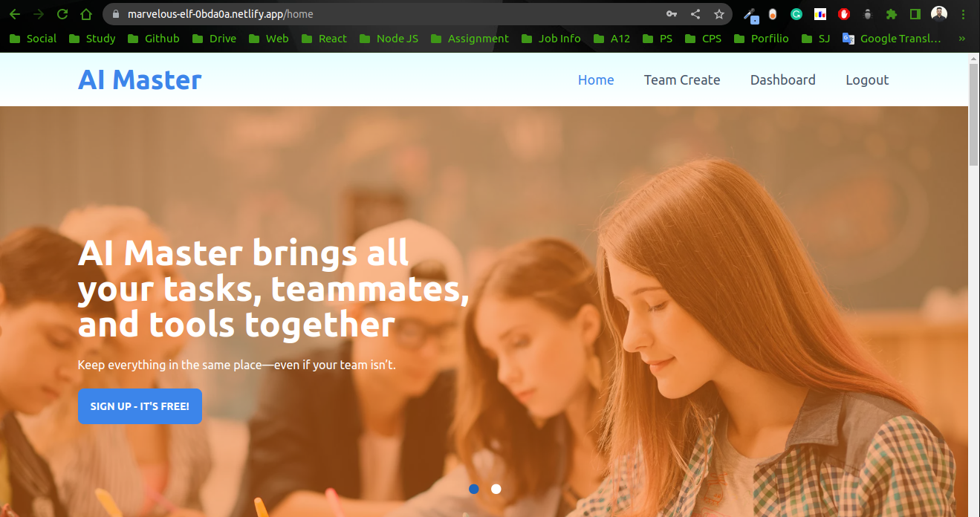Open the Chrome profile avatar
The width and height of the screenshot is (980, 517).
point(939,14)
